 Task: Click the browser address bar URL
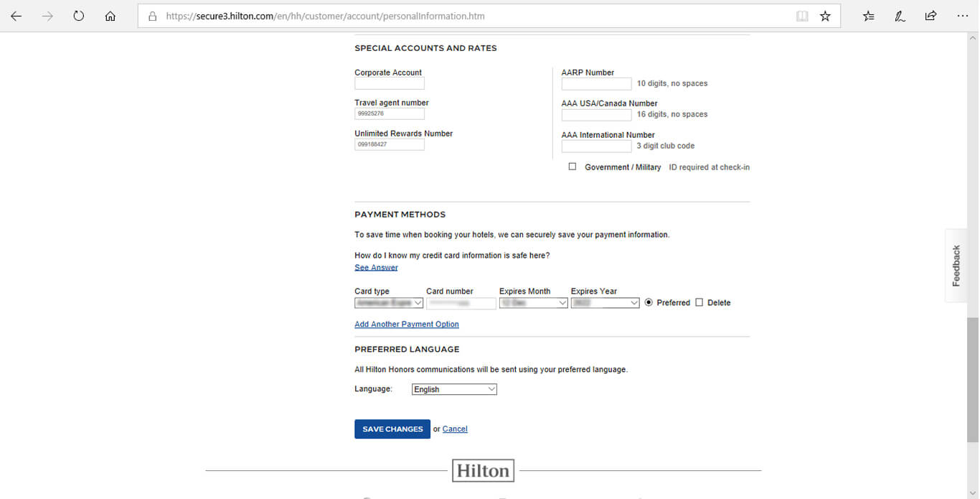click(325, 16)
